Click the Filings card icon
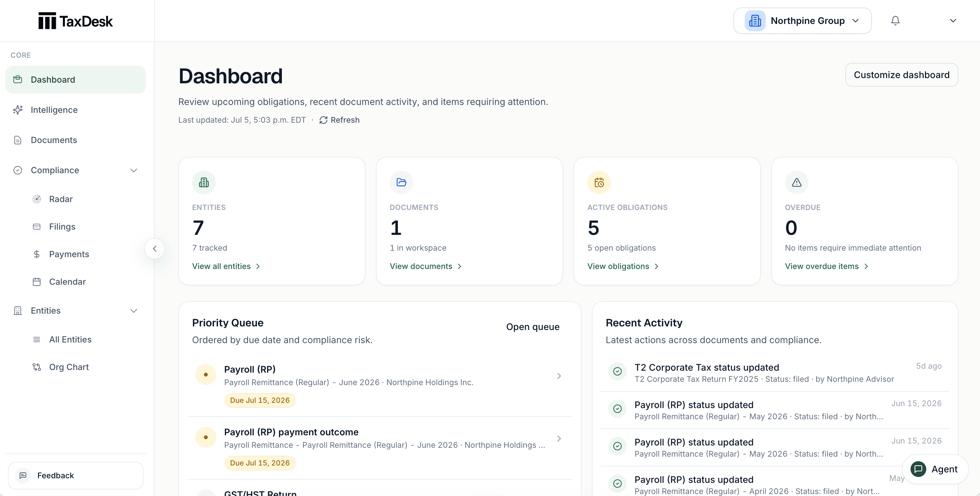The height and width of the screenshot is (496, 980). [x=36, y=226]
